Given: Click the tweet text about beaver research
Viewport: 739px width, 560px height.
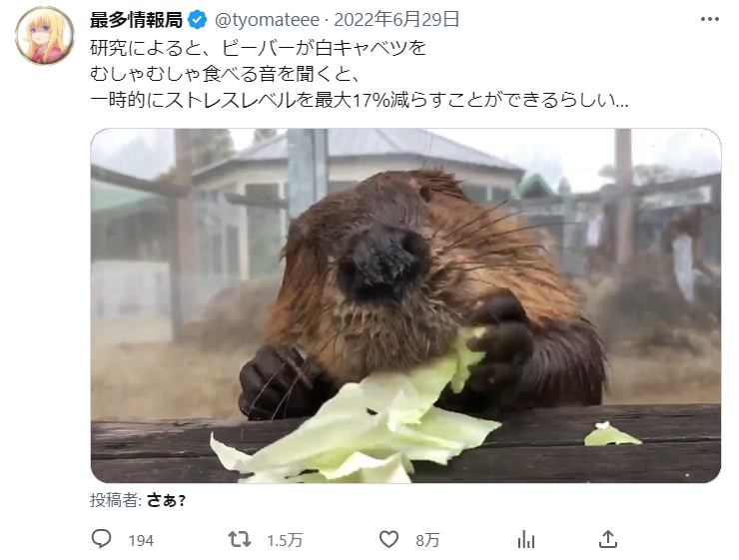Looking at the screenshot, I should pyautogui.click(x=359, y=74).
